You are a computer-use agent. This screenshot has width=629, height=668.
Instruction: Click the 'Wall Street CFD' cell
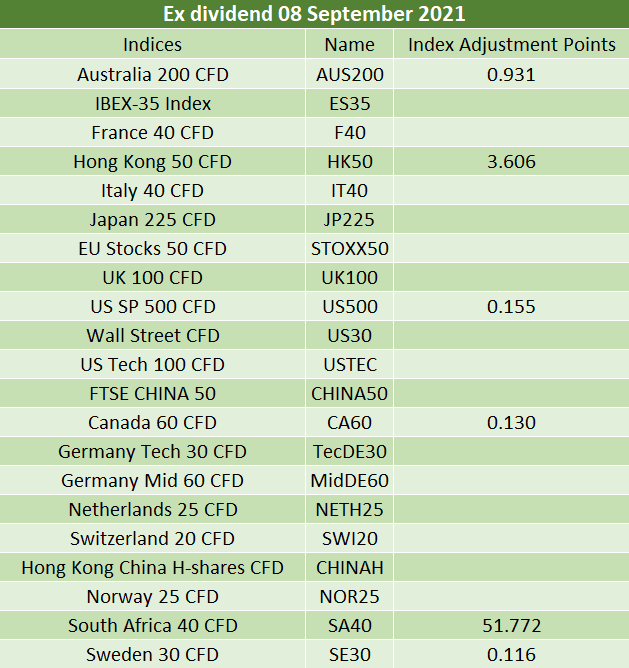(152, 335)
